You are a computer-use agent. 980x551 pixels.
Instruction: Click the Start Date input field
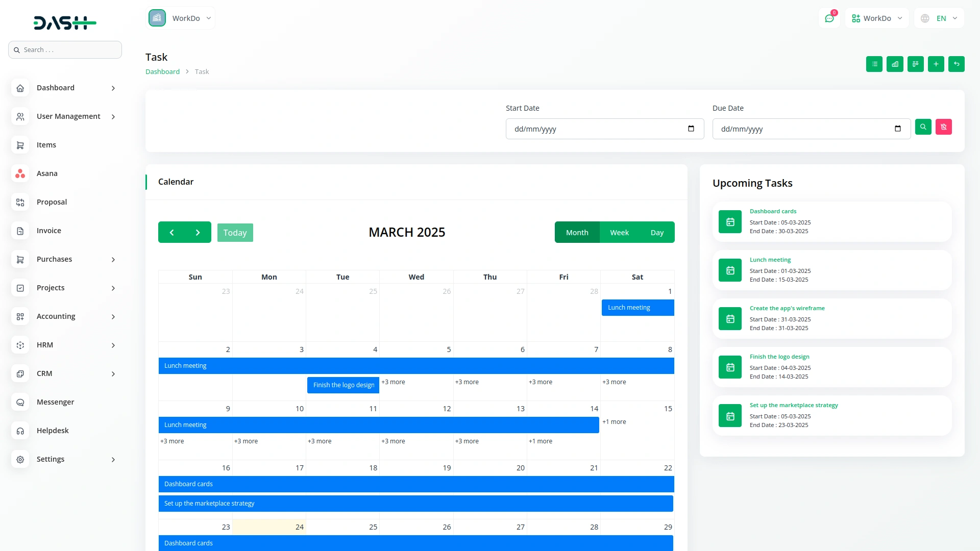597,129
